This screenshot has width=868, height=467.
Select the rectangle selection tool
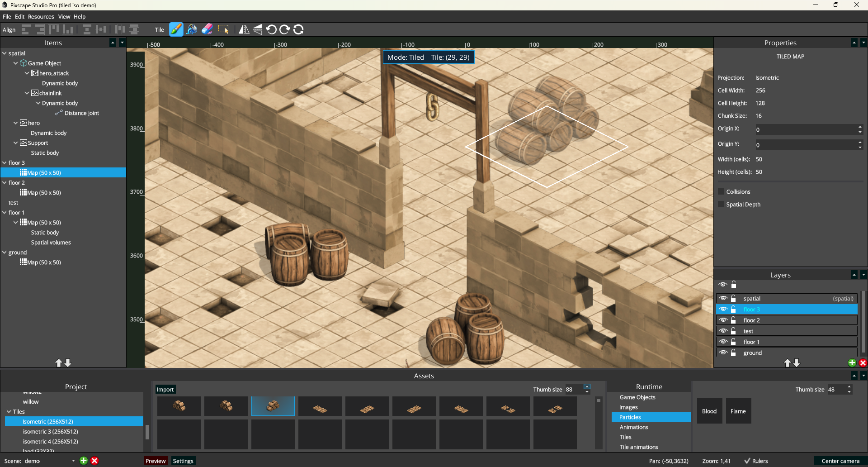(223, 29)
